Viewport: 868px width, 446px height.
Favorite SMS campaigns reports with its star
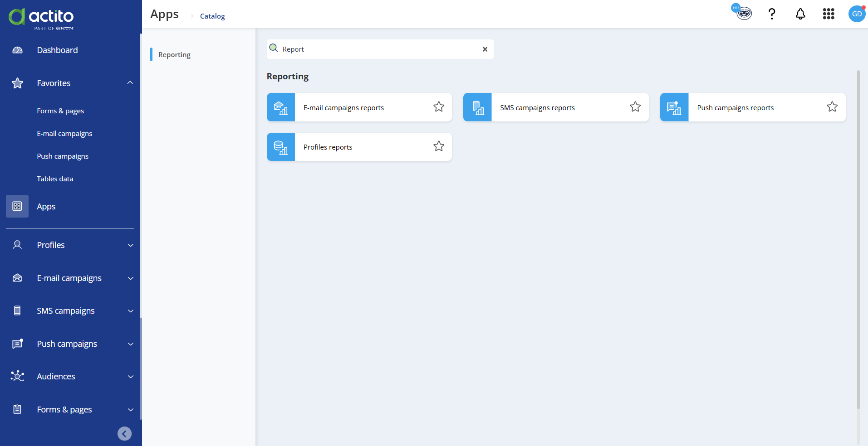click(x=635, y=107)
